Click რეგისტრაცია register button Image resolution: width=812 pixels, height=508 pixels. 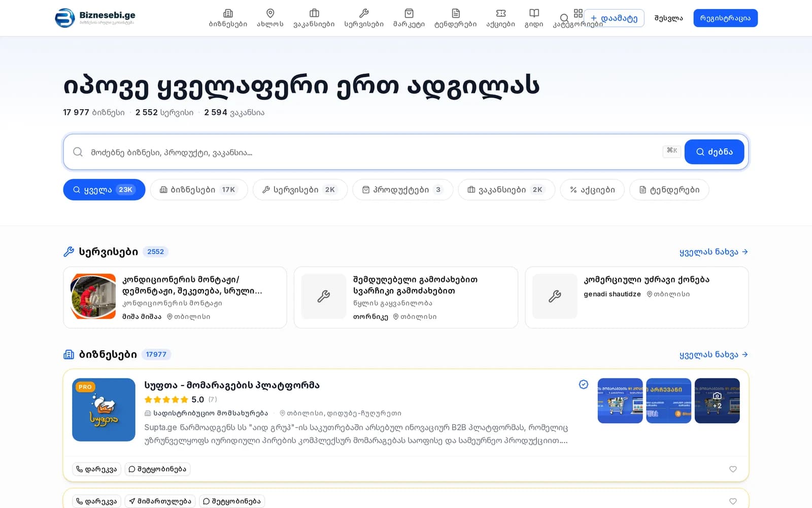tap(725, 18)
